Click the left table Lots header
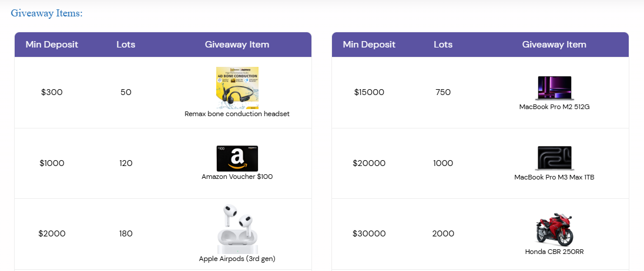This screenshot has height=271, width=644. pos(126,45)
